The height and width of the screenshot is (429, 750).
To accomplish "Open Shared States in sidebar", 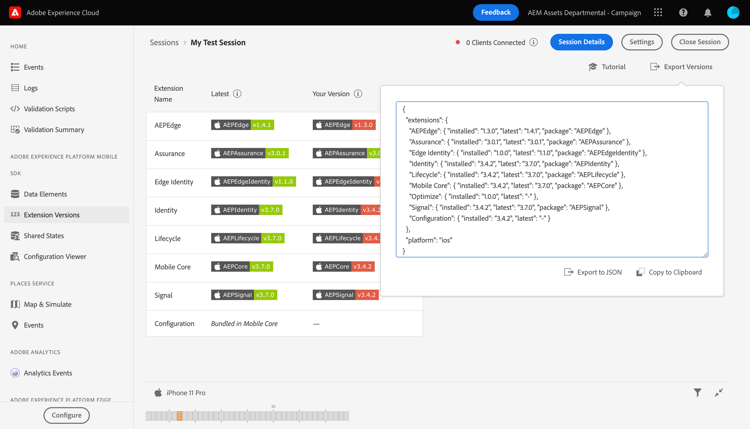I will [x=44, y=236].
